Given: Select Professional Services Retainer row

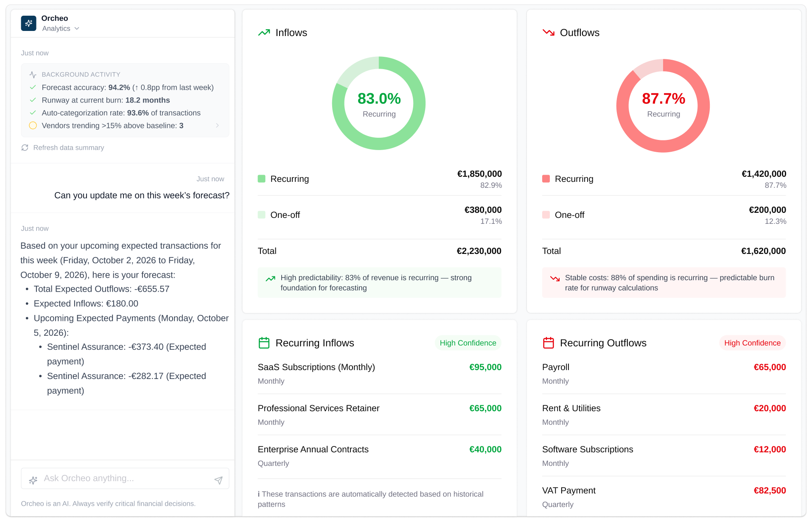Looking at the screenshot, I should click(379, 415).
